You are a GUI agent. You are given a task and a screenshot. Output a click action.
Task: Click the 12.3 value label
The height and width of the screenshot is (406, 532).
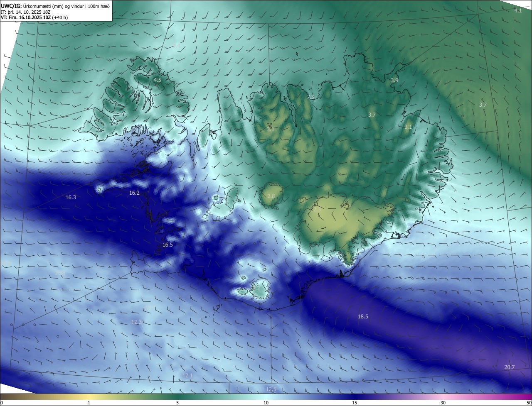pyautogui.click(x=137, y=322)
